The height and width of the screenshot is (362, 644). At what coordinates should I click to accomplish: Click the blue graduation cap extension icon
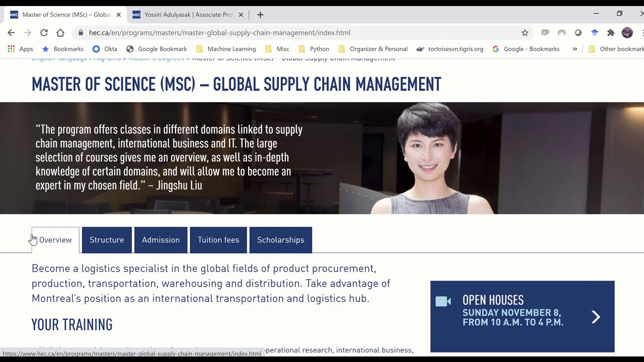tap(594, 33)
